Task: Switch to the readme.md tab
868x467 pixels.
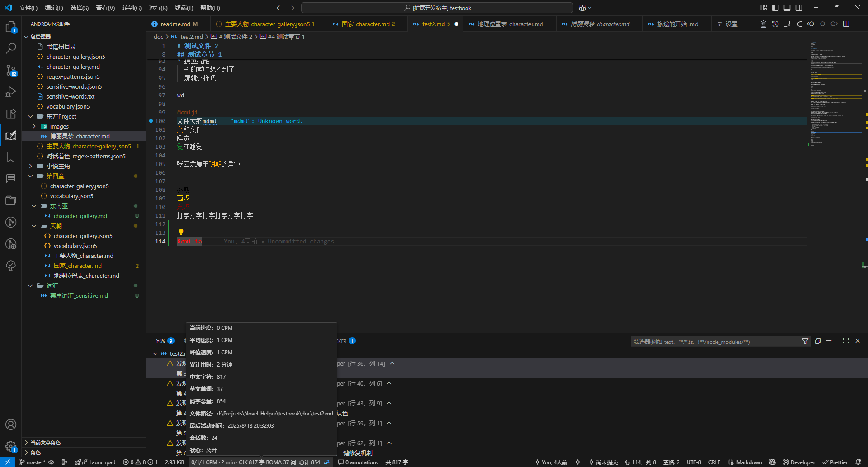Action: (x=175, y=24)
